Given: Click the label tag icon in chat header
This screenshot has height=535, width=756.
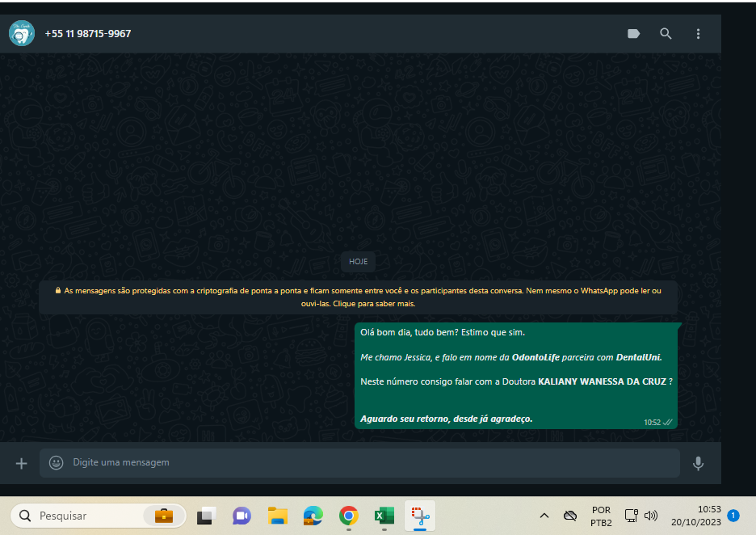Looking at the screenshot, I should tap(633, 33).
